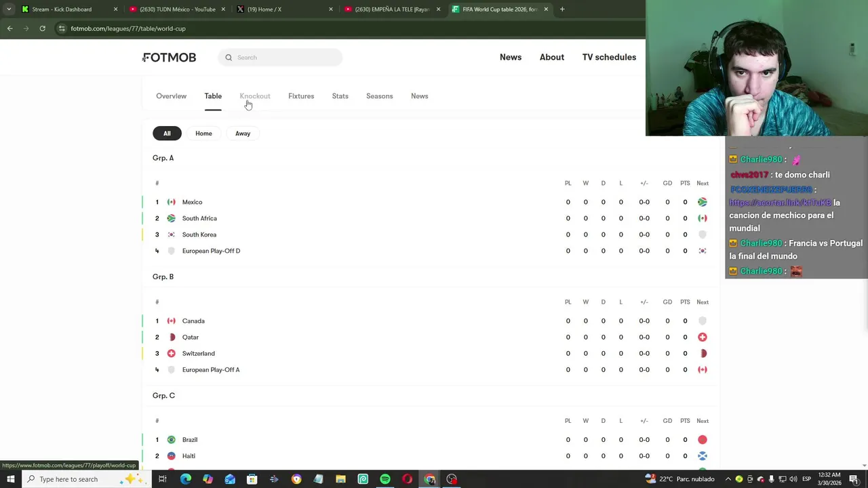Click the Grp. A heading
868x488 pixels.
point(163,158)
